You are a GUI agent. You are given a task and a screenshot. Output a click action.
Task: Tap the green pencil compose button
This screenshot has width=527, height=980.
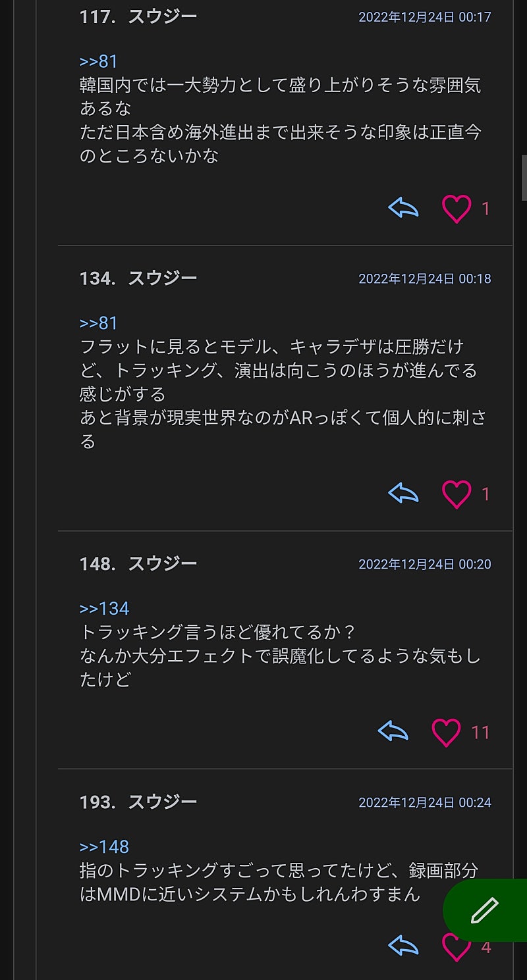(x=484, y=911)
